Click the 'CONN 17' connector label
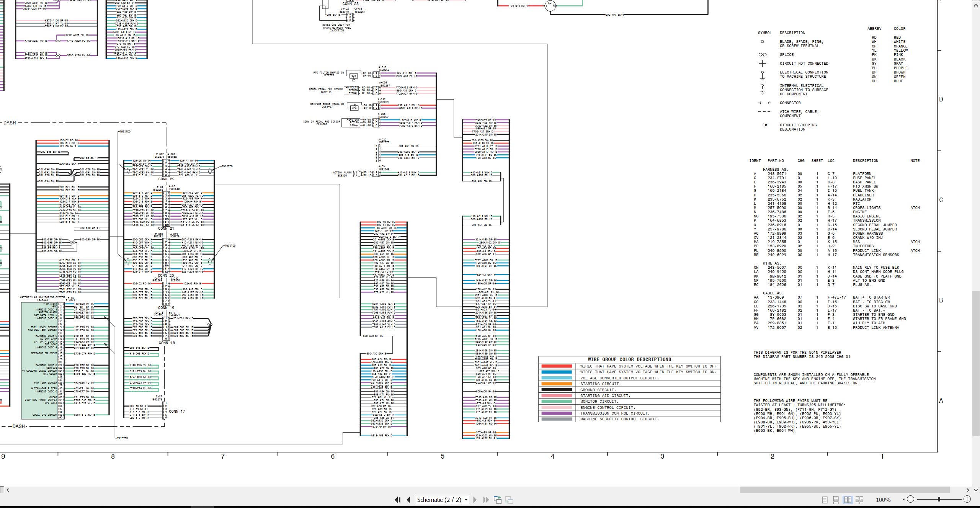 coord(177,412)
